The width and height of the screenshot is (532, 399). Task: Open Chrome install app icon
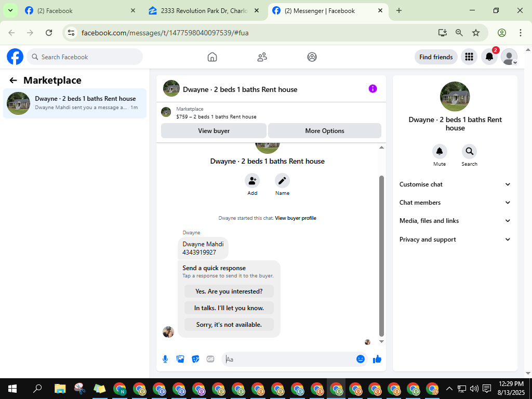click(443, 33)
